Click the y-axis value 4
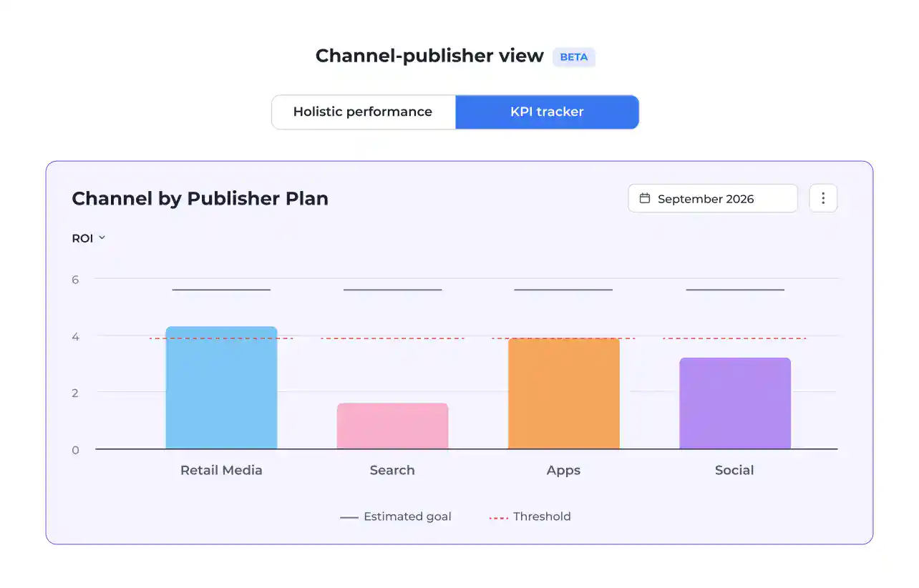Screen dimensions: 919x588 coord(75,336)
